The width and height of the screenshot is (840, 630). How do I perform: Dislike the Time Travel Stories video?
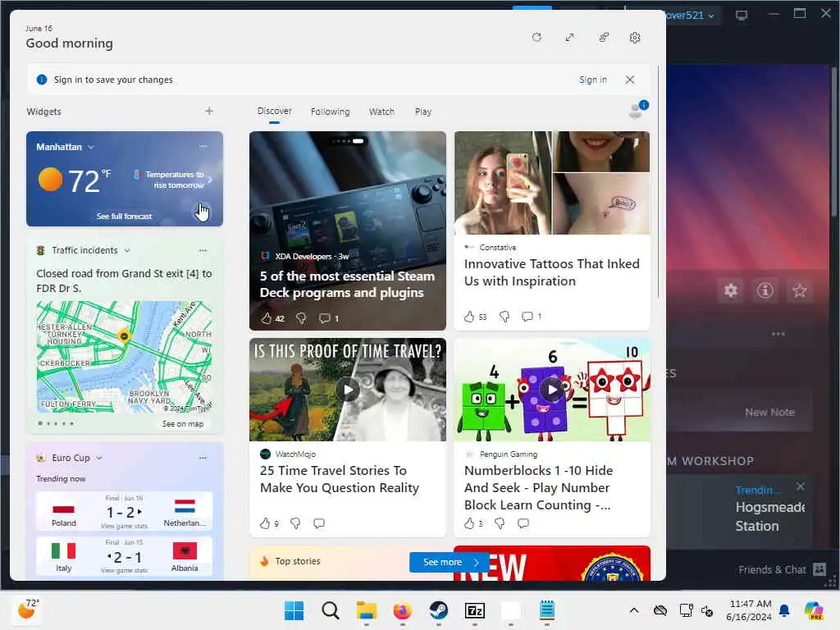(x=295, y=523)
